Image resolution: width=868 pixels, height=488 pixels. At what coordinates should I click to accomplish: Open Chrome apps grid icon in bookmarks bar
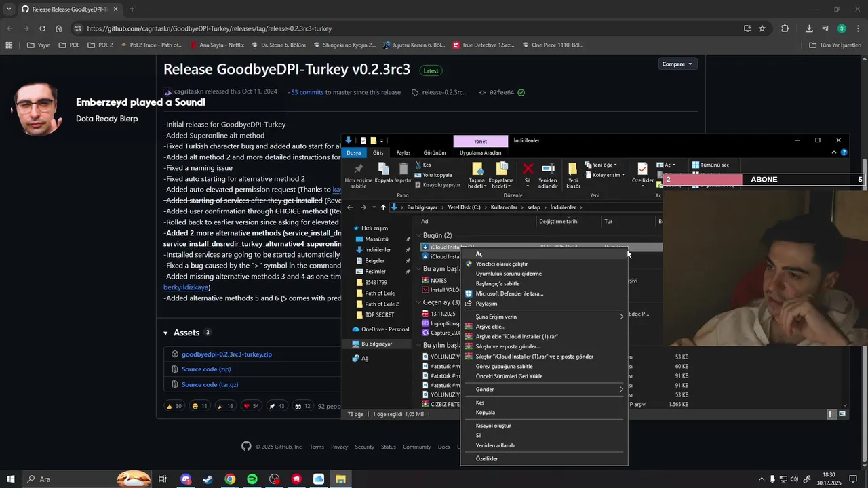(x=9, y=45)
